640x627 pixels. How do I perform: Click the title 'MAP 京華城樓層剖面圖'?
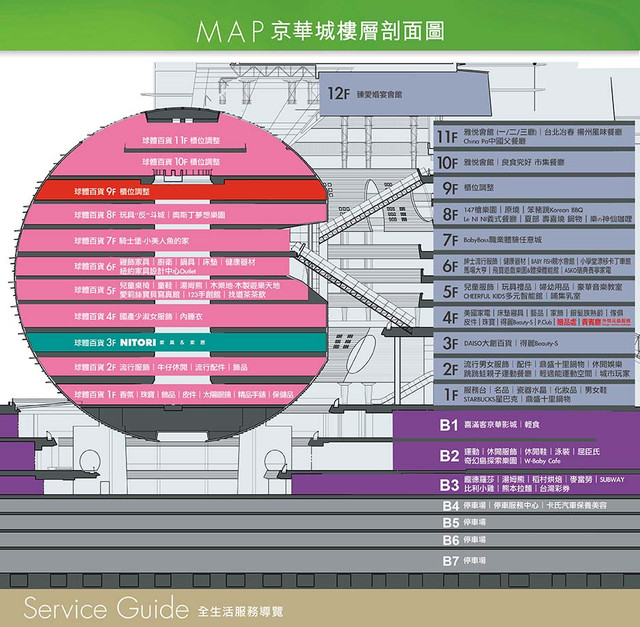point(320,31)
